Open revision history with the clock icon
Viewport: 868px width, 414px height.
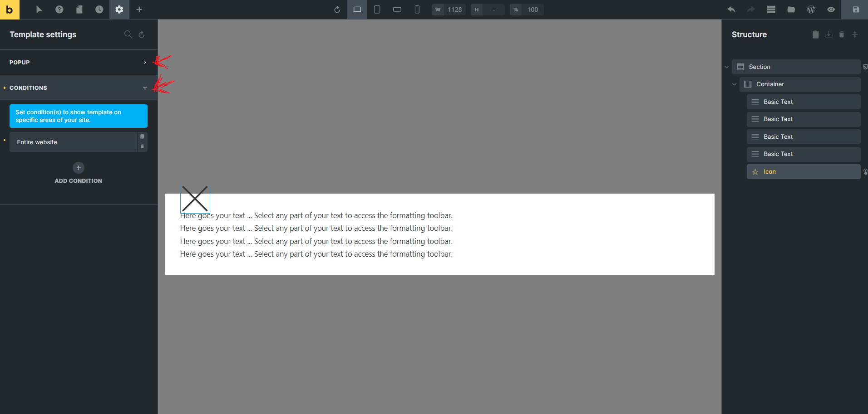99,10
